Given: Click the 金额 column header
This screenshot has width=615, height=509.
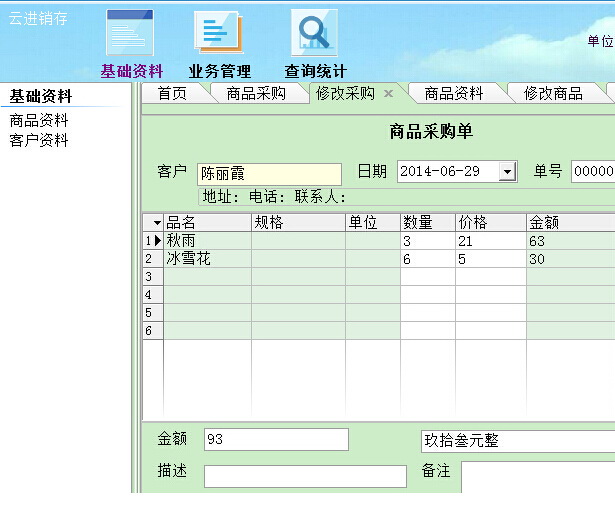Looking at the screenshot, I should (x=571, y=222).
